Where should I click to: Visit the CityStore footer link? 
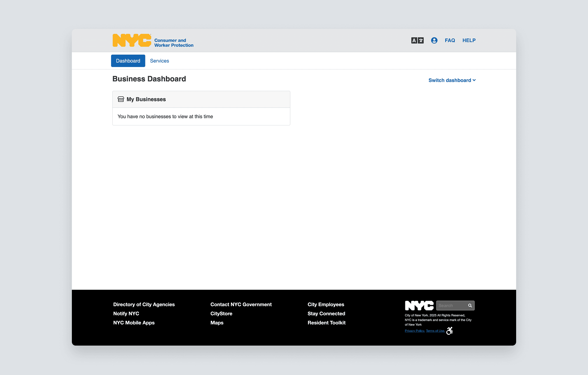click(x=221, y=313)
